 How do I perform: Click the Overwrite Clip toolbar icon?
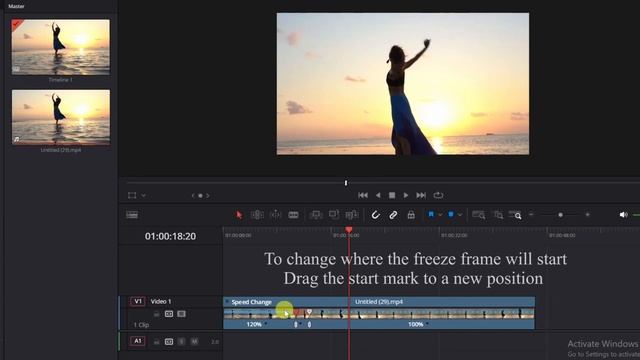[x=334, y=215]
